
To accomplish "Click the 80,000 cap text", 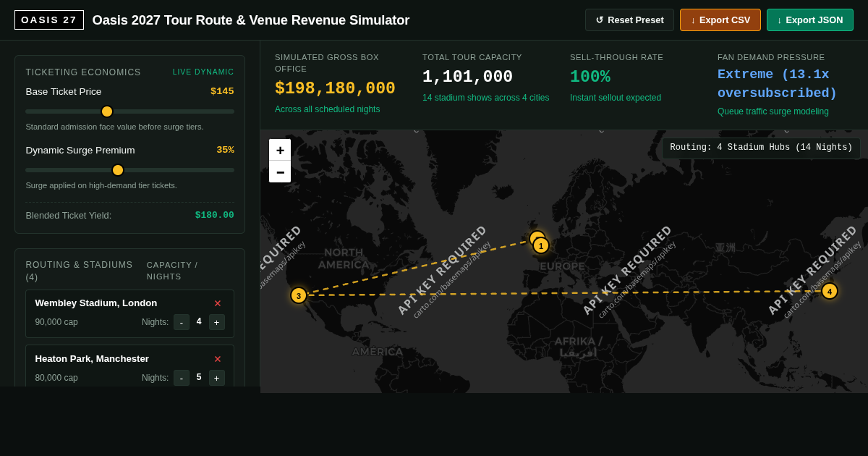I will pos(56,378).
